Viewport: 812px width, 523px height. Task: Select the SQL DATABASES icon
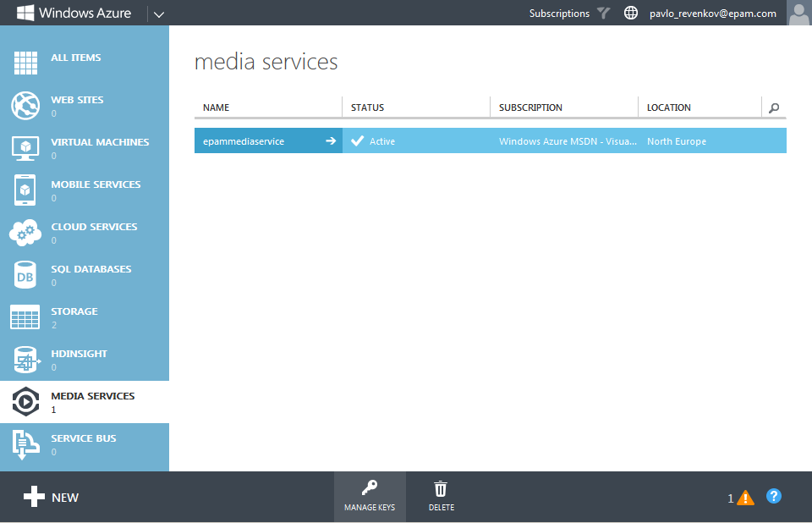[25, 275]
